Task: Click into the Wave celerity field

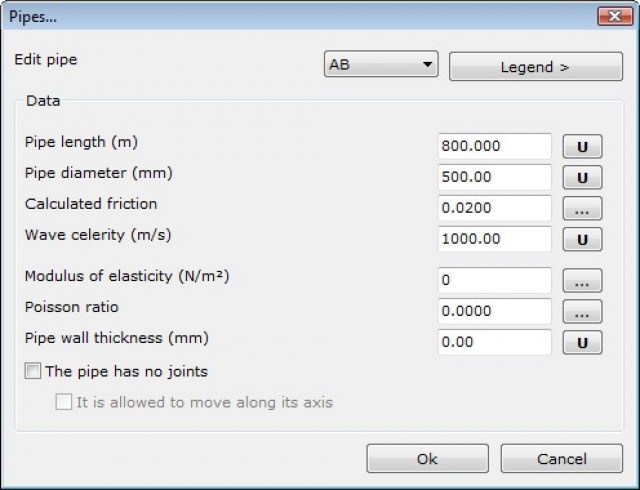Action: pos(494,239)
